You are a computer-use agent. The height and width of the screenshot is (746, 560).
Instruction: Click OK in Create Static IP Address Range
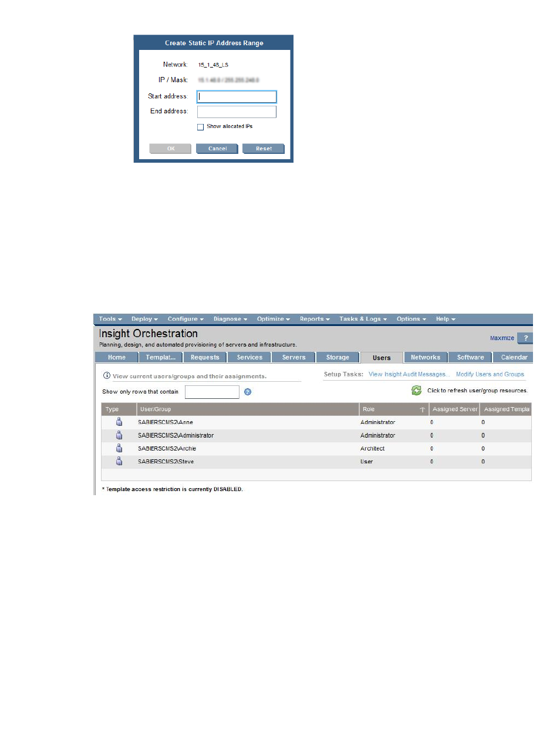tap(170, 149)
